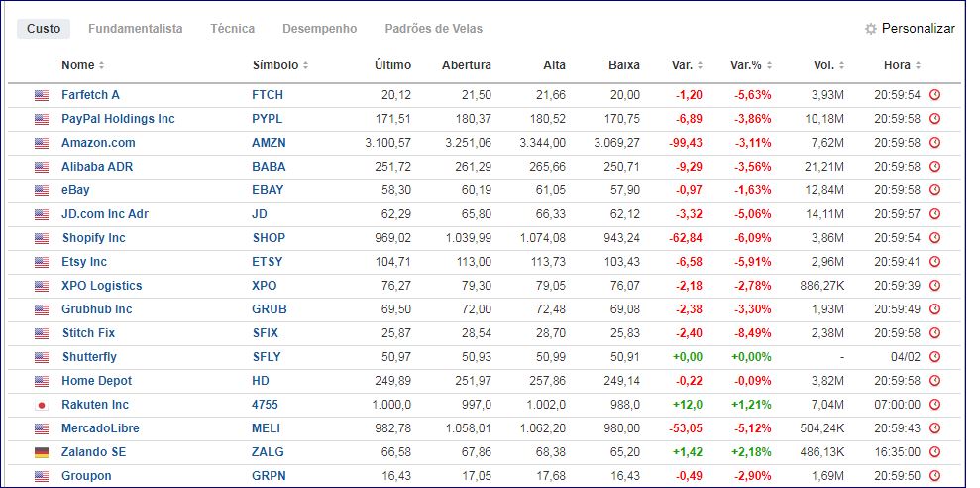Click the US flag beside PayPal Holdings
Image resolution: width=980 pixels, height=488 pixels.
[42, 119]
